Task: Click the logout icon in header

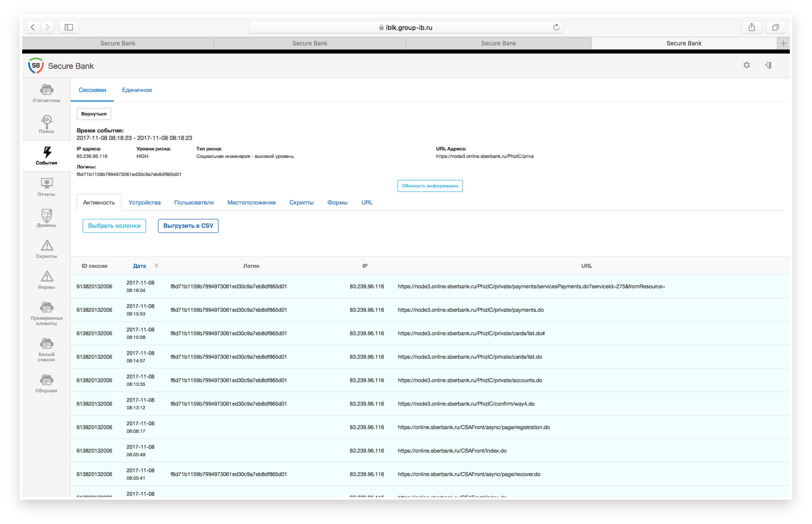Action: [x=768, y=65]
